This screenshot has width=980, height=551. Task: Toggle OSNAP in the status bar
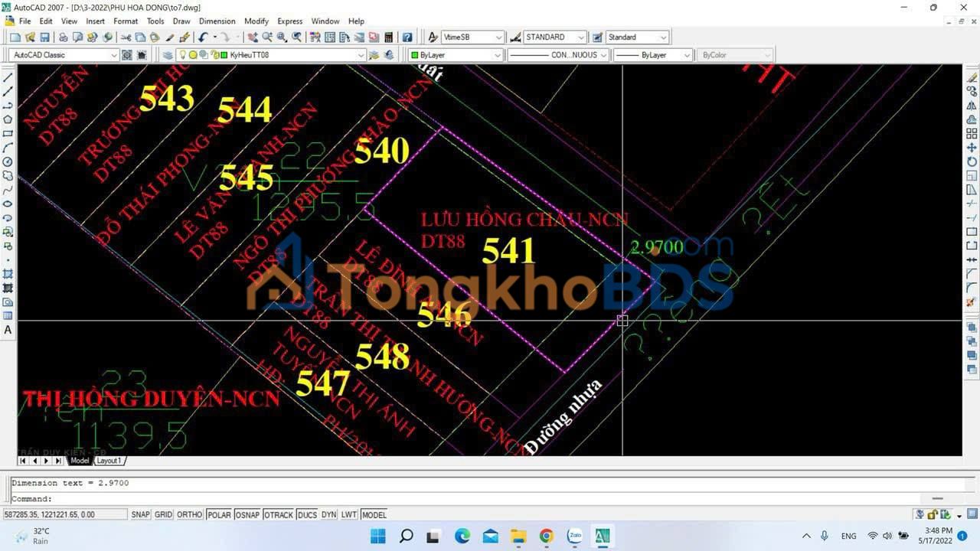coord(247,515)
